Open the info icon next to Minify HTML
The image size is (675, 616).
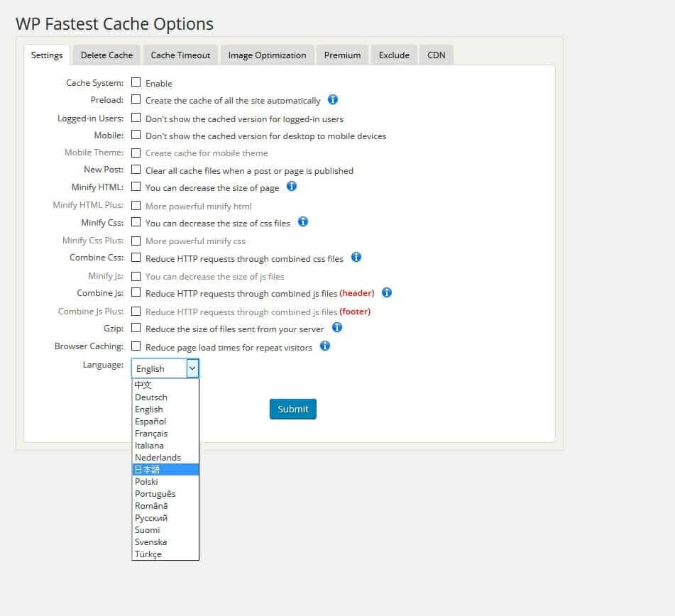click(x=292, y=187)
